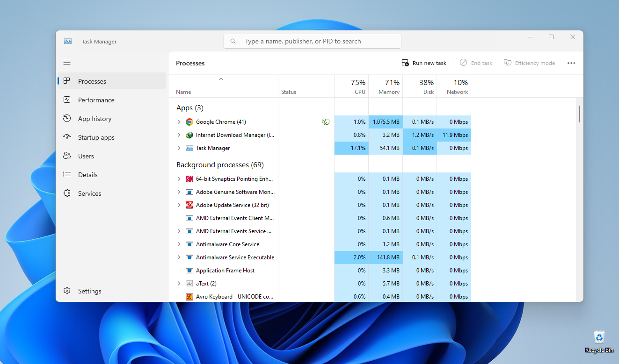Screen dimensions: 619x364
Task: Click Chrome's 1,075.5 MB memory cell
Action: click(x=386, y=122)
